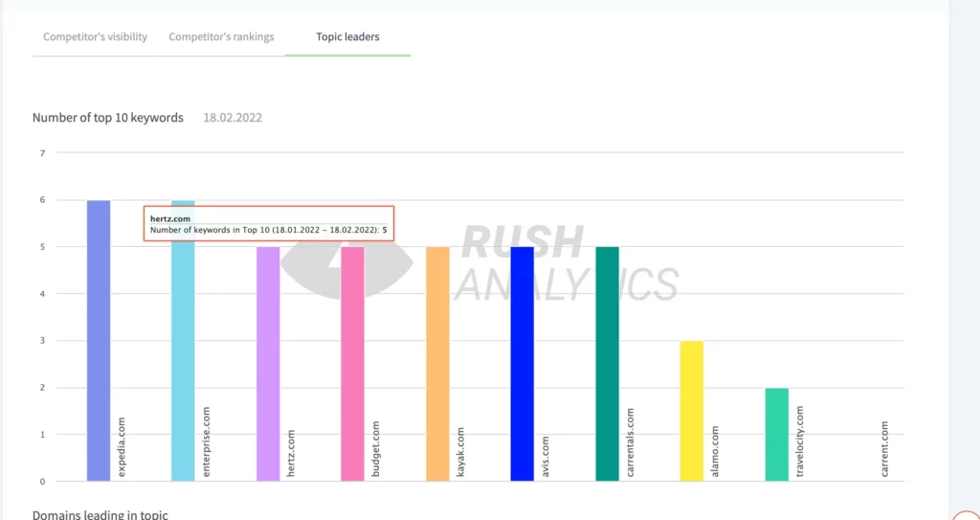This screenshot has height=520, width=980.
Task: Click the 'Number of top 10 keywords' heading
Action: 108,118
